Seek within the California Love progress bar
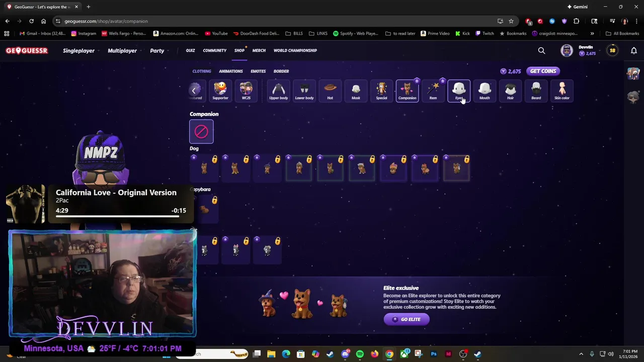Image resolution: width=644 pixels, height=362 pixels. pyautogui.click(x=121, y=217)
